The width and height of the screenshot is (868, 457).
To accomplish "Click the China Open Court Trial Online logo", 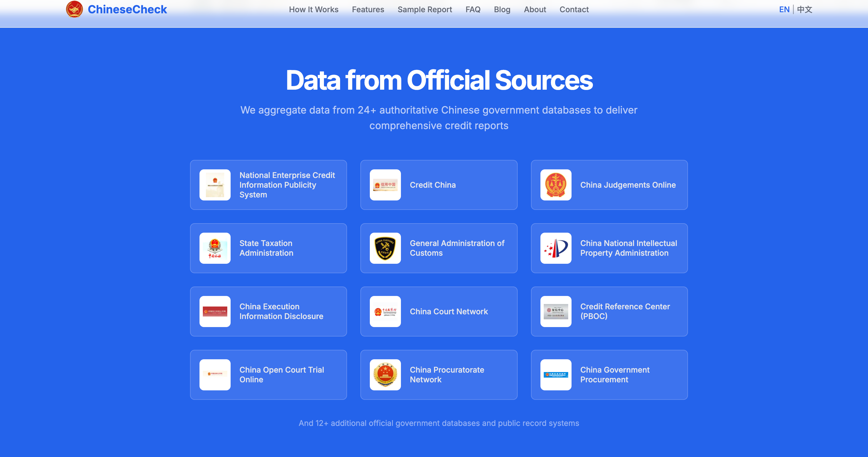I will click(x=215, y=375).
